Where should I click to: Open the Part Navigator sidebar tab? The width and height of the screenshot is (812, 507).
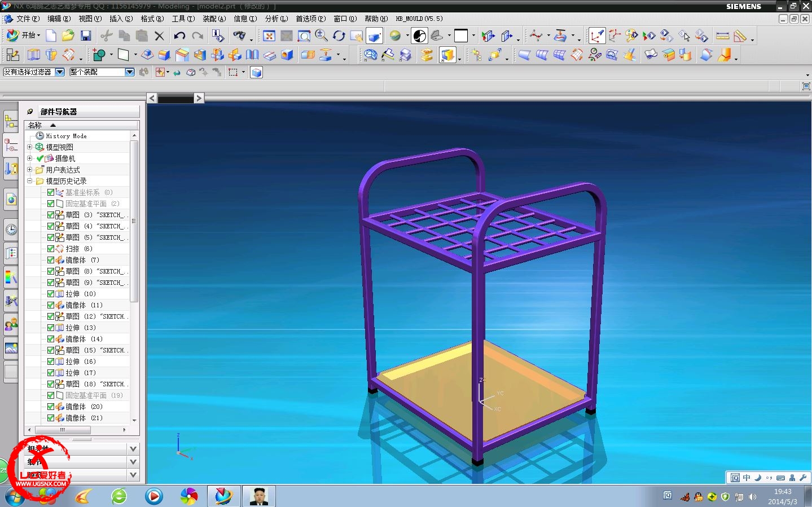pos(11,144)
